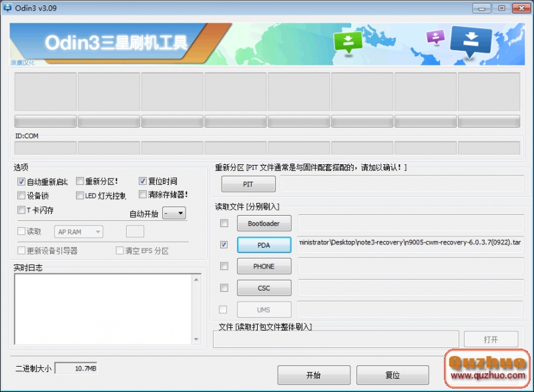Click the PDA file path field
Image resolution: width=534 pixels, height=392 pixels.
[411, 244]
